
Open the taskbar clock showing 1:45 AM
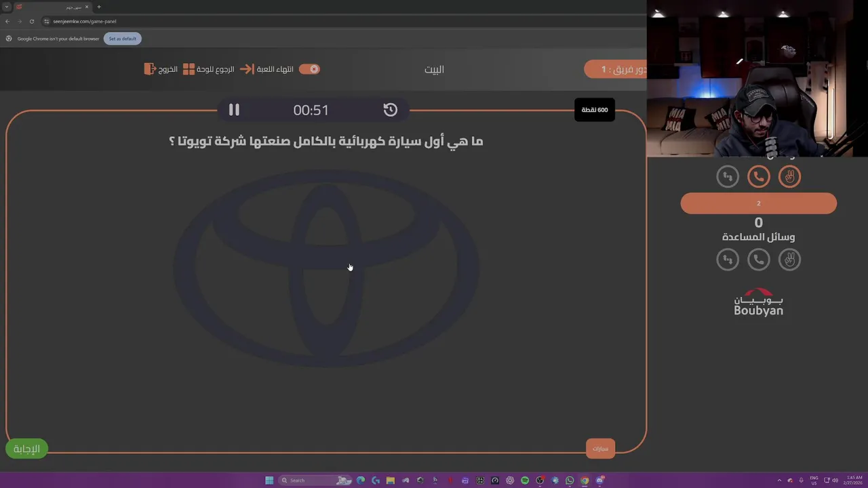click(853, 481)
